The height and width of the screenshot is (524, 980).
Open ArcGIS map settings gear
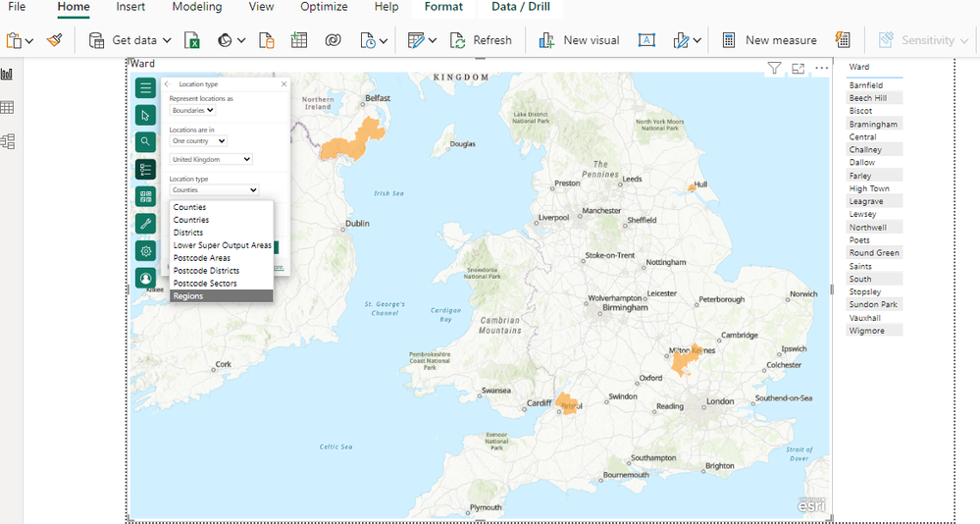point(145,251)
